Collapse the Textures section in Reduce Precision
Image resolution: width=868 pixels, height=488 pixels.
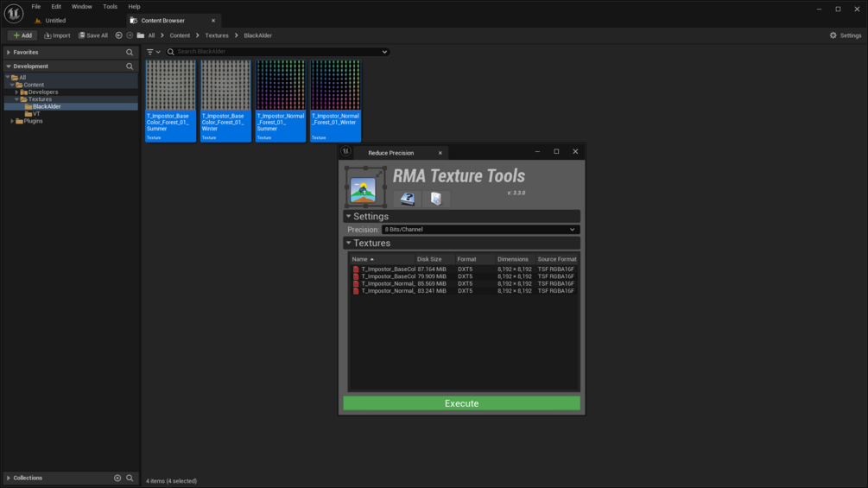[x=348, y=243]
